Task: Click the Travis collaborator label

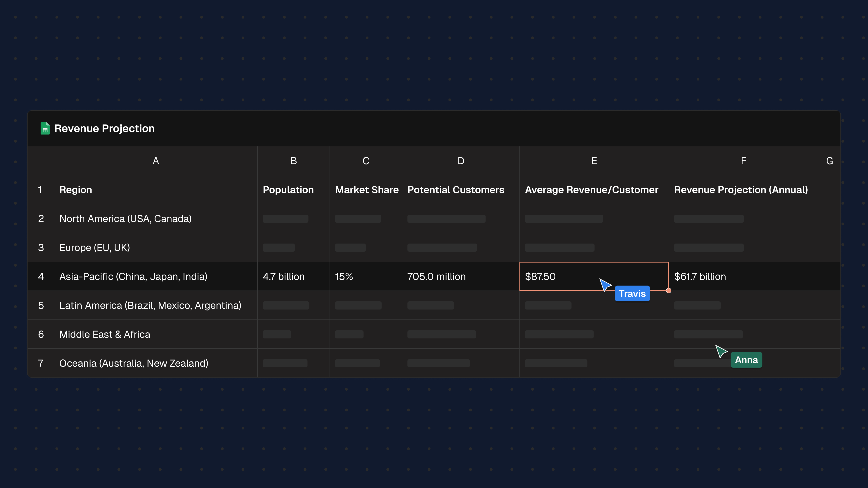Action: click(x=632, y=294)
